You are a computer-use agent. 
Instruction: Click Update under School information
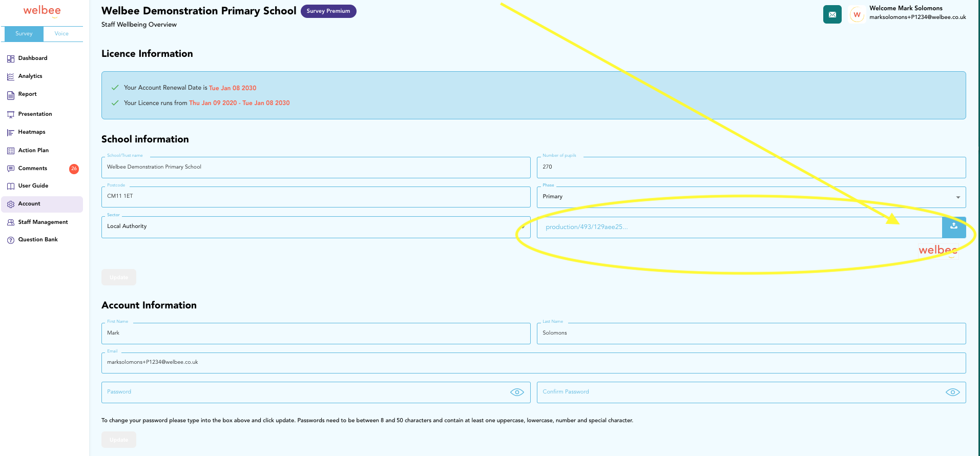pyautogui.click(x=119, y=277)
